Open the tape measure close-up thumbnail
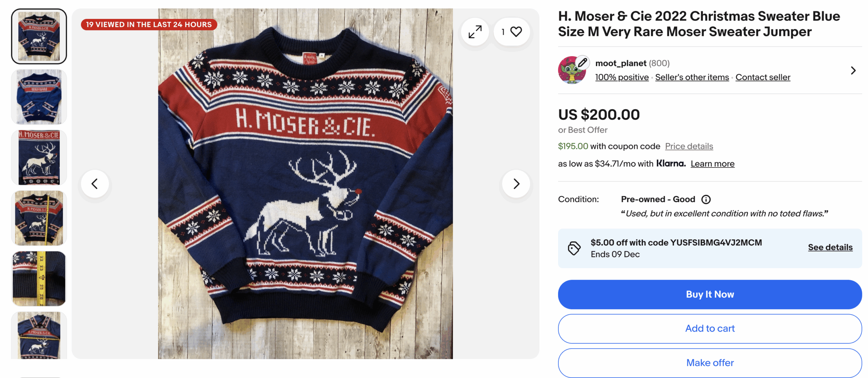 click(x=39, y=278)
